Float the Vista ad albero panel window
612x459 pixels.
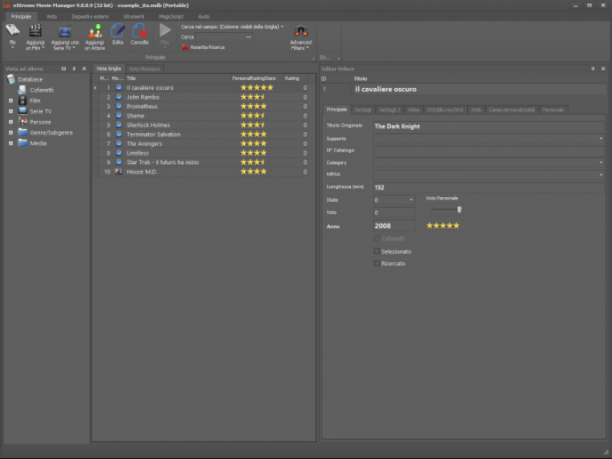[64, 69]
